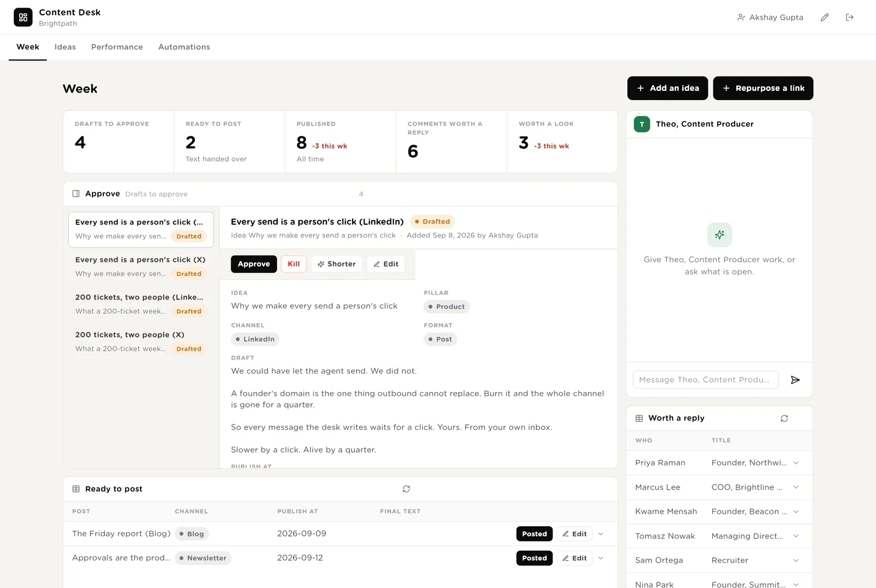The height and width of the screenshot is (588, 876).
Task: Click the LinkedIn channel tag
Action: 255,339
